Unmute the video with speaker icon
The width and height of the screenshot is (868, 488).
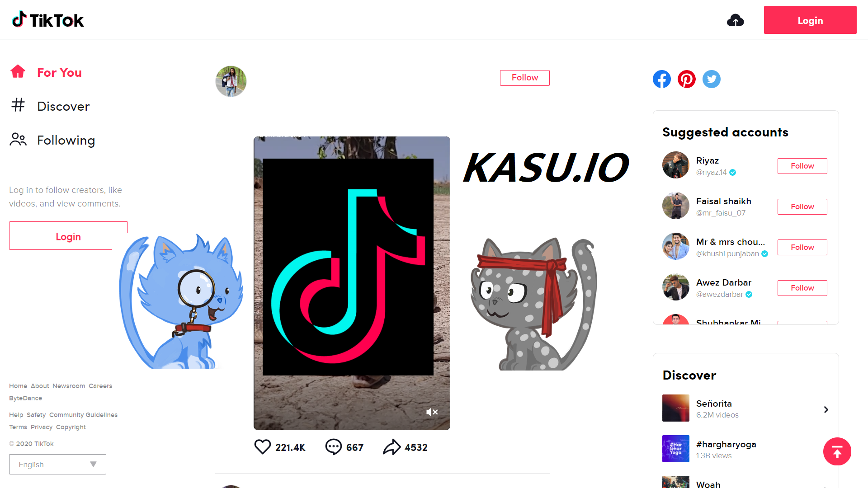tap(432, 412)
